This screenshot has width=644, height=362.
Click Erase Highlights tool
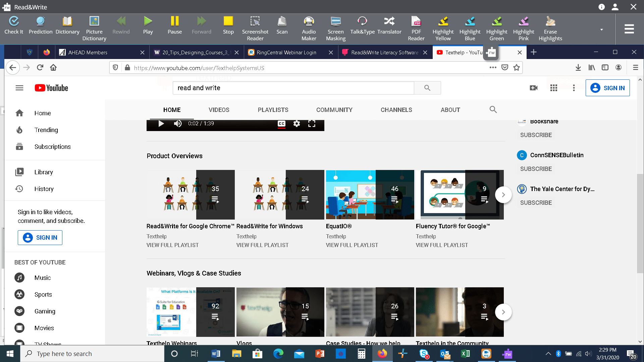click(x=550, y=28)
